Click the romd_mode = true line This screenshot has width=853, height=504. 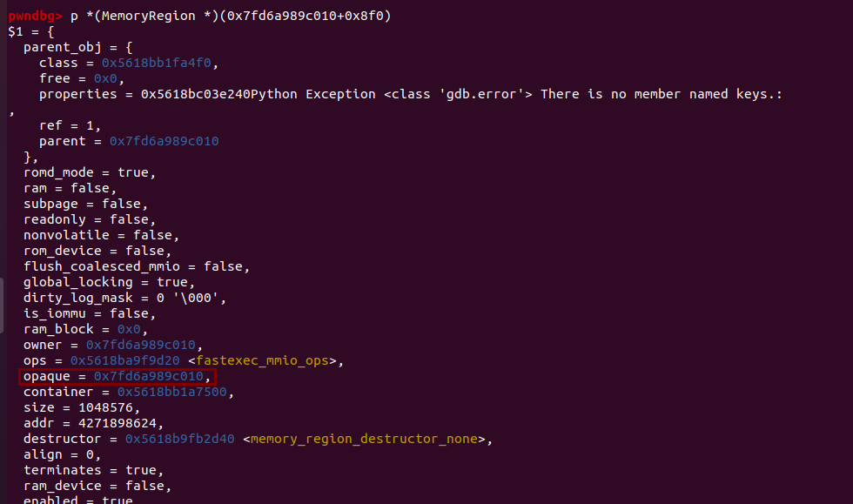pyautogui.click(x=89, y=172)
